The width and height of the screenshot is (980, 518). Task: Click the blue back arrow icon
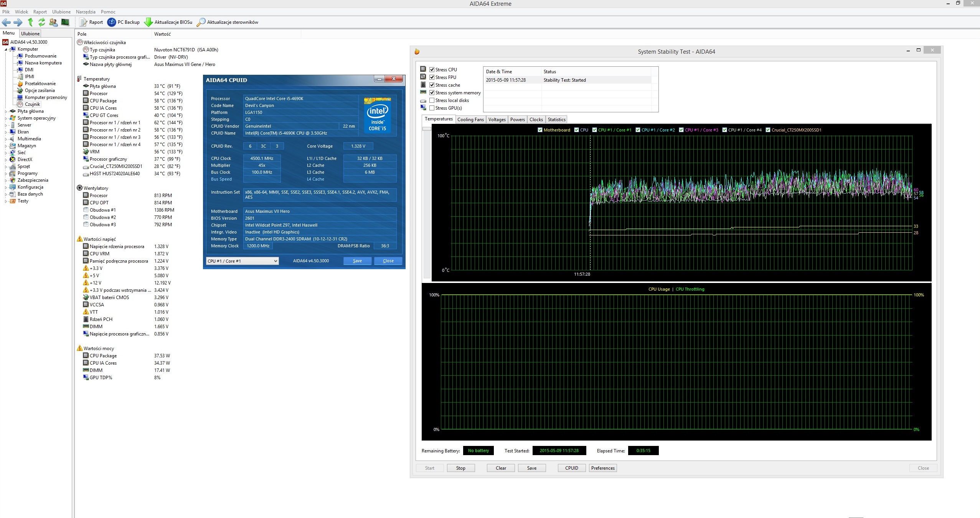pyautogui.click(x=6, y=22)
